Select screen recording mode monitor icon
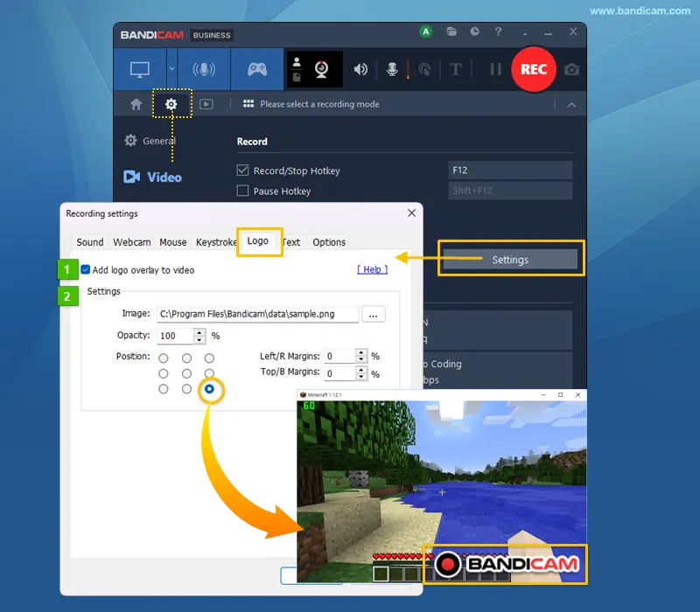 click(x=140, y=69)
